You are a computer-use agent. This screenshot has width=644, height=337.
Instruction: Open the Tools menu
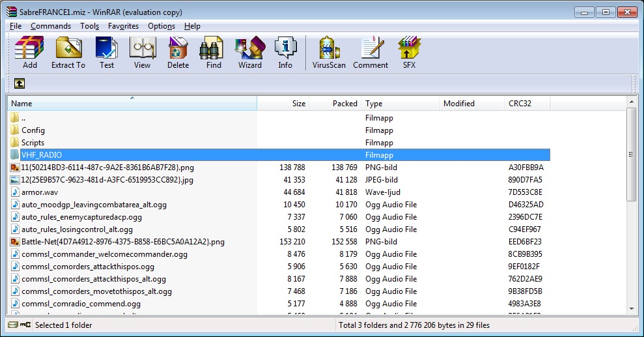[x=90, y=26]
